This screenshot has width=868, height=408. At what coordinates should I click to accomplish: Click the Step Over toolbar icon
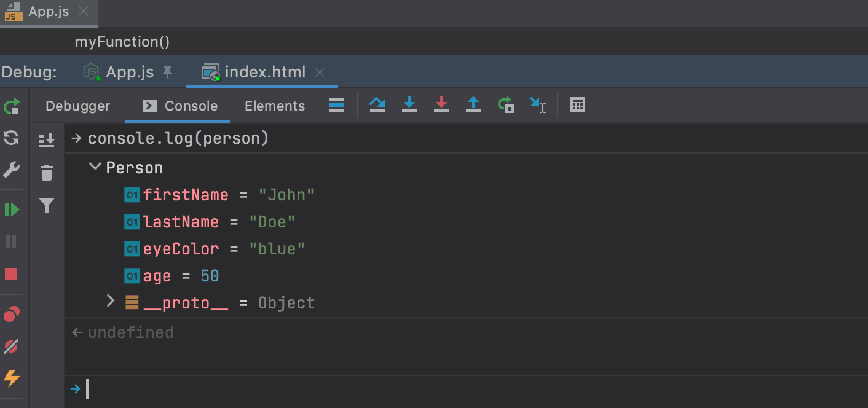click(377, 105)
